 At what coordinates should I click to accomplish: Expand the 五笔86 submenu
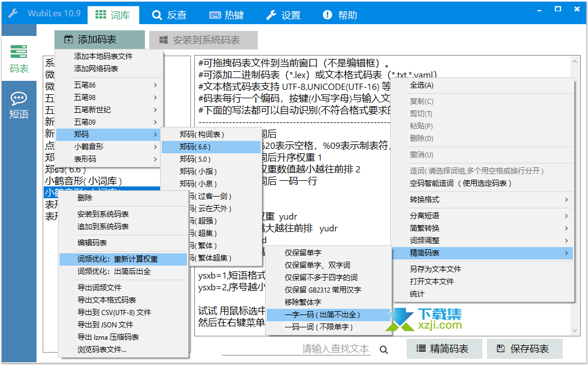(109, 85)
